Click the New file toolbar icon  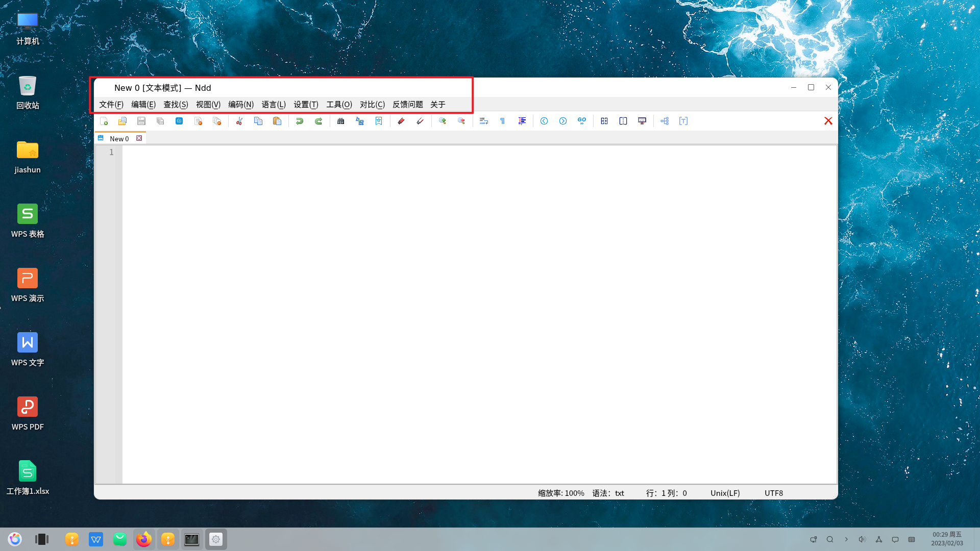pos(104,121)
